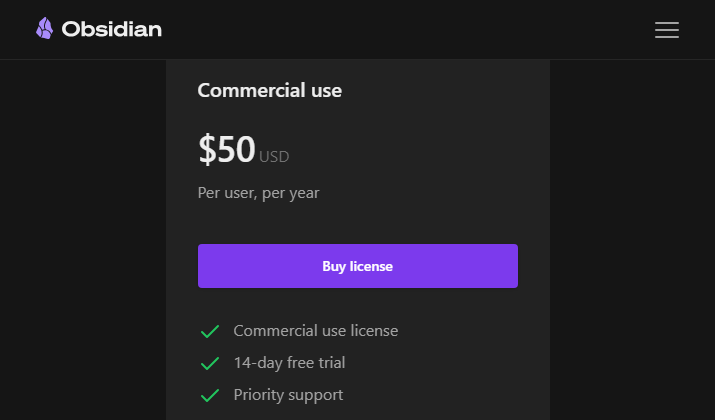Image resolution: width=715 pixels, height=420 pixels.
Task: Open the hamburger navigation menu
Action: tap(667, 30)
